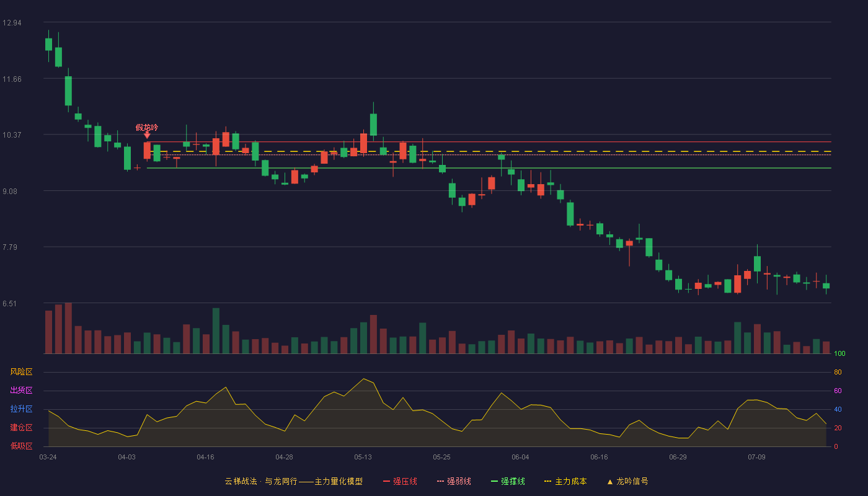868x496 pixels.
Task: Click the 10.37 price axis label
Action: coord(12,135)
